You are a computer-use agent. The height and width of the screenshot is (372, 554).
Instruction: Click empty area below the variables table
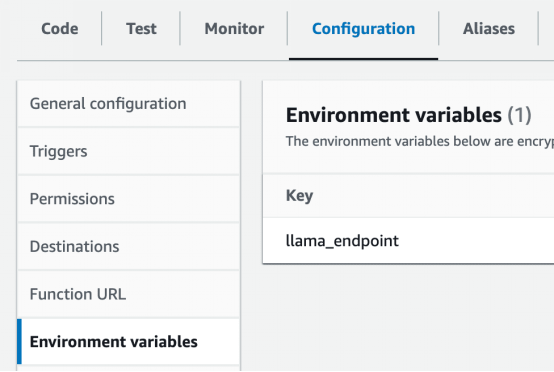[x=408, y=318]
